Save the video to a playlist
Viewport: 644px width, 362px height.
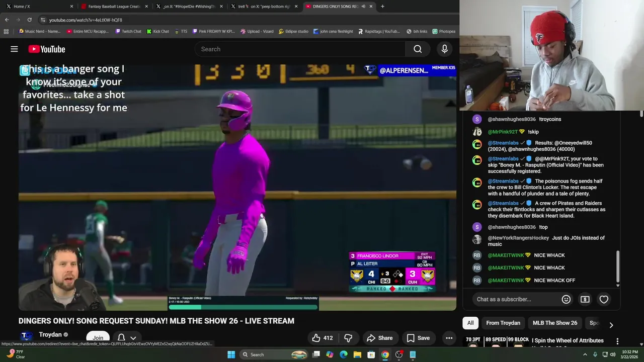[418, 338]
